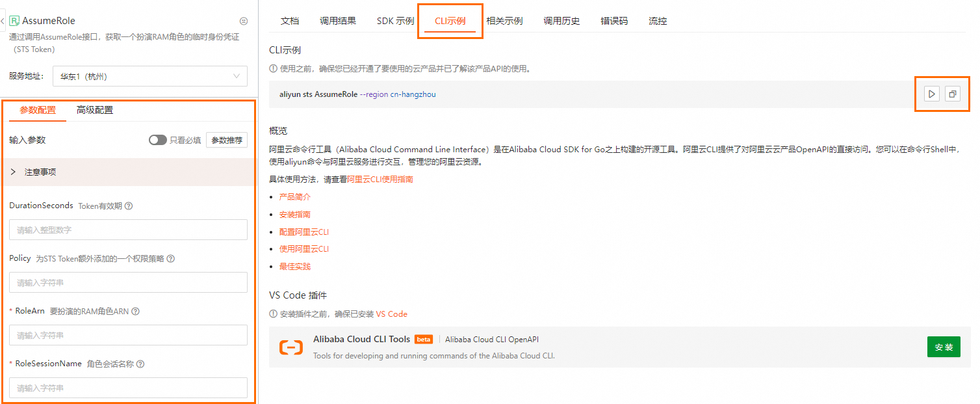980x404 pixels.
Task: Click the RoleArn input field
Action: pos(128,335)
